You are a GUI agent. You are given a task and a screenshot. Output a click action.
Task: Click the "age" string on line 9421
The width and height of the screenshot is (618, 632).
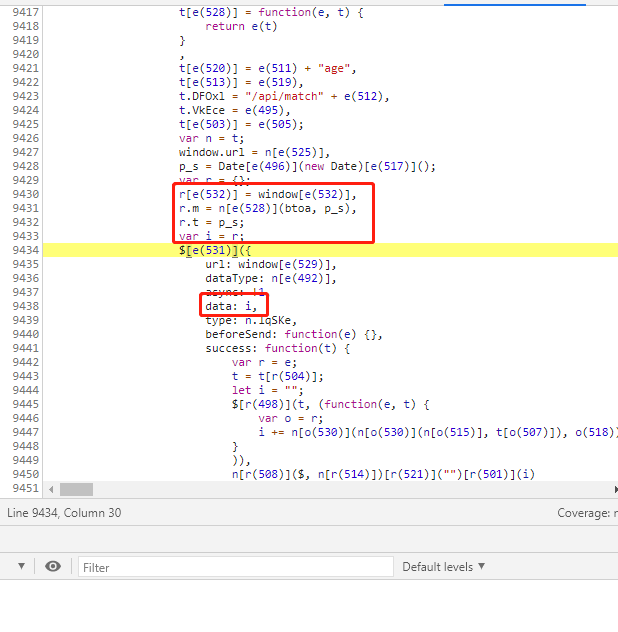tap(334, 69)
